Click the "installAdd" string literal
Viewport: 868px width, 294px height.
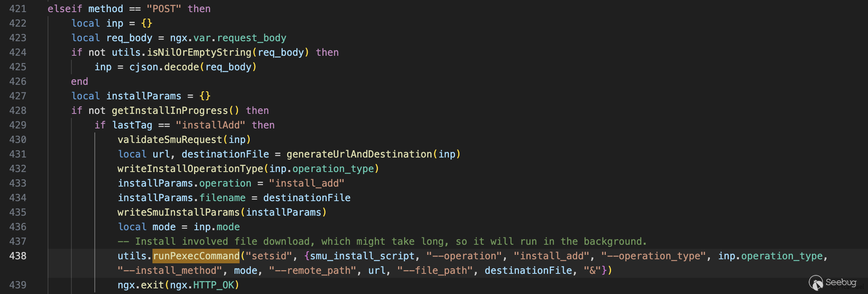210,125
